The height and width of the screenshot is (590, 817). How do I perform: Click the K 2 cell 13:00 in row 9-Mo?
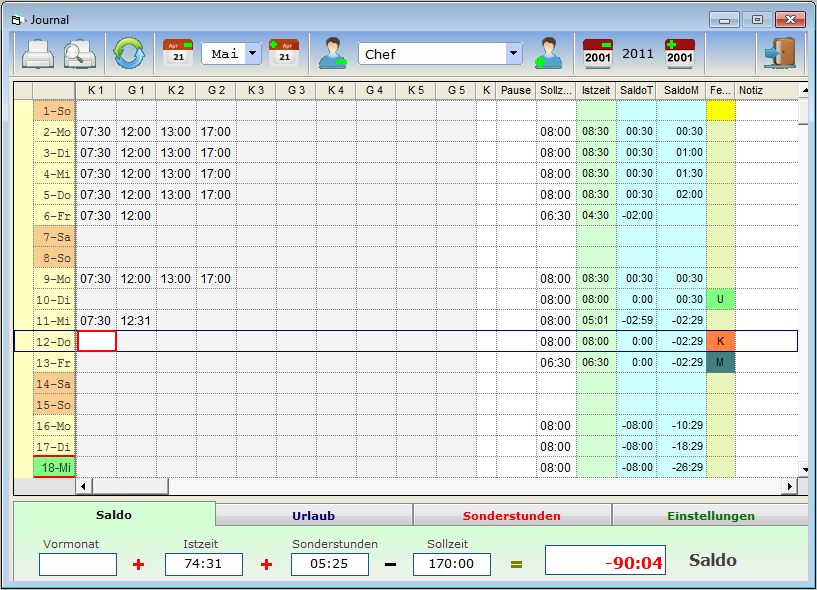[x=176, y=278]
